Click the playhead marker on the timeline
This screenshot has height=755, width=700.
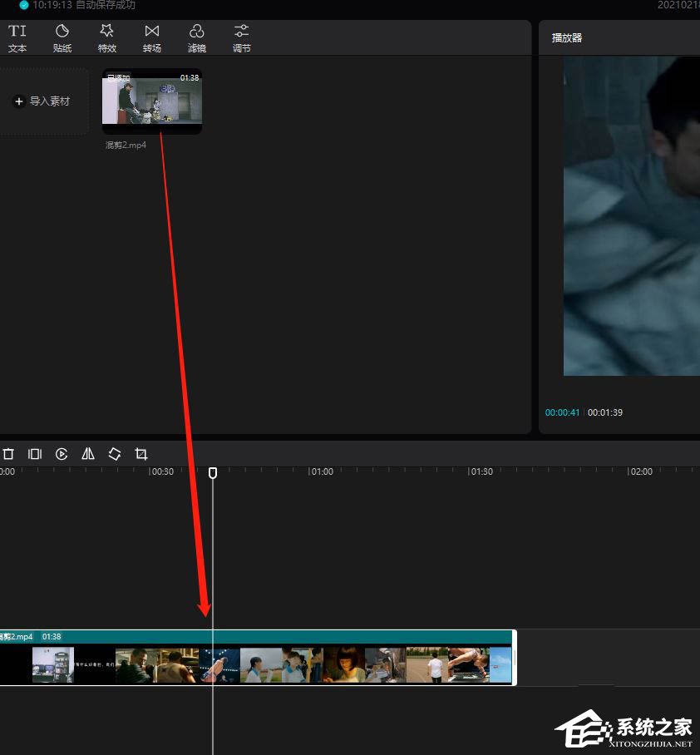point(213,472)
